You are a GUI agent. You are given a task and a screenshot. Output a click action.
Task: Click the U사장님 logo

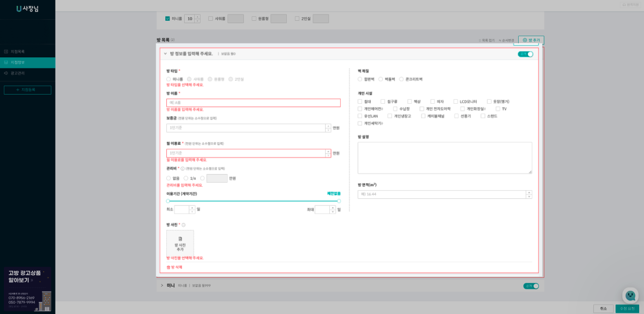point(27,9)
